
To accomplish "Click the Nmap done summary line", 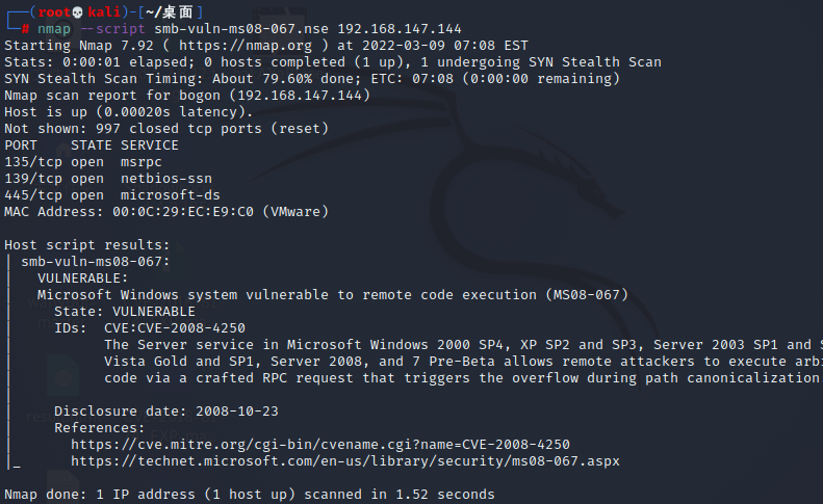I will tap(249, 494).
